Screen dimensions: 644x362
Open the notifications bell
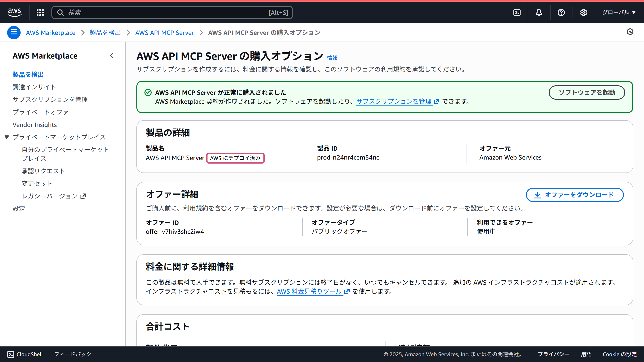538,12
